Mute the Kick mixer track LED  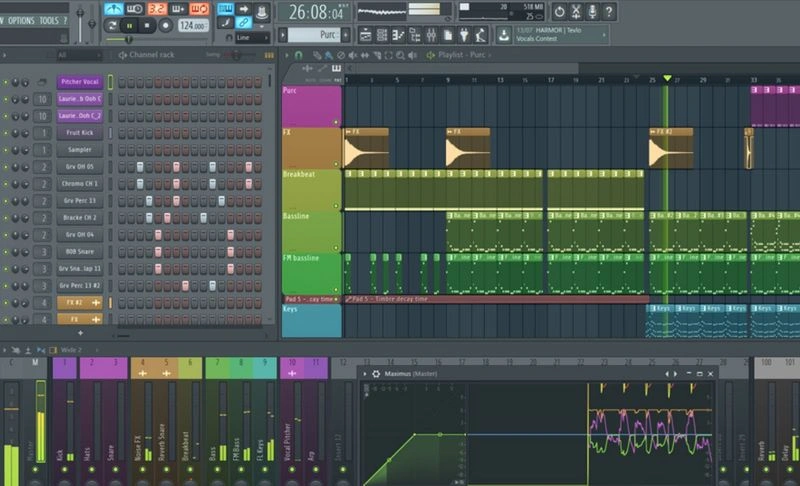(x=64, y=469)
